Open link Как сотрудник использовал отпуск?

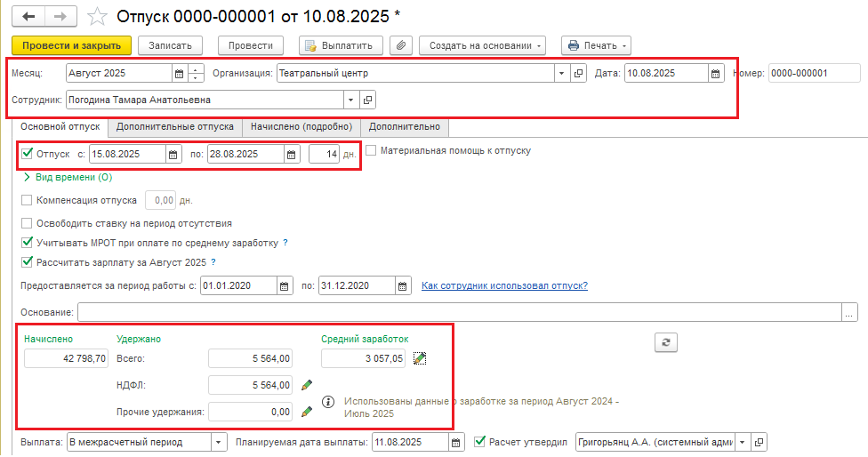(x=504, y=285)
